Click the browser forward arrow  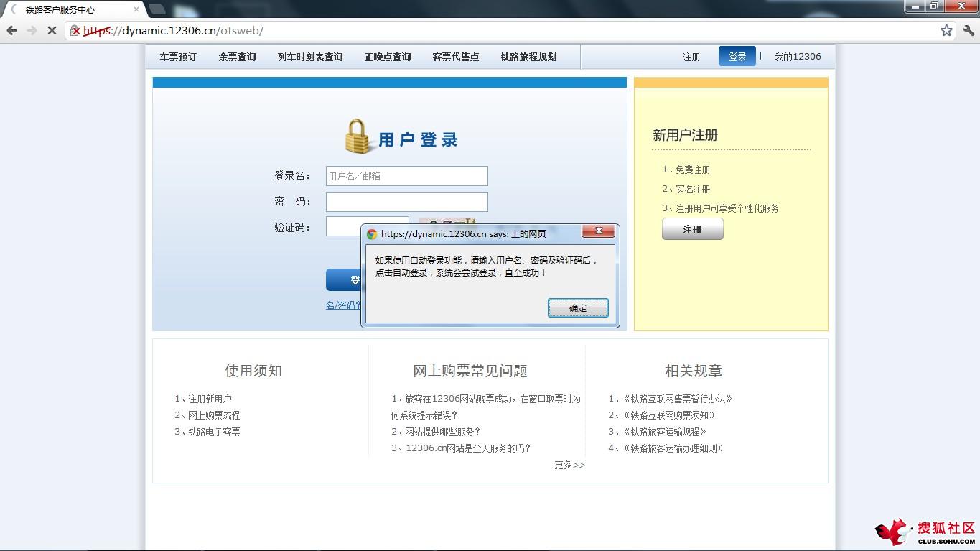tap(32, 31)
